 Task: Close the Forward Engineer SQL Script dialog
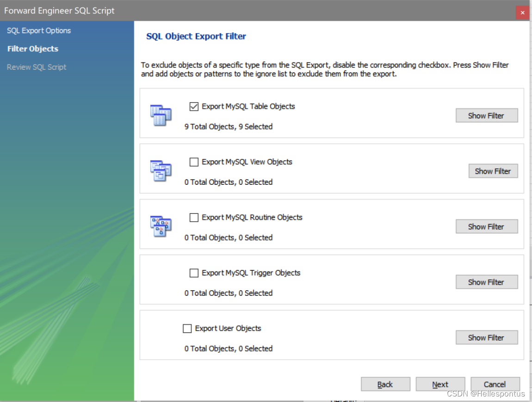[x=522, y=12]
